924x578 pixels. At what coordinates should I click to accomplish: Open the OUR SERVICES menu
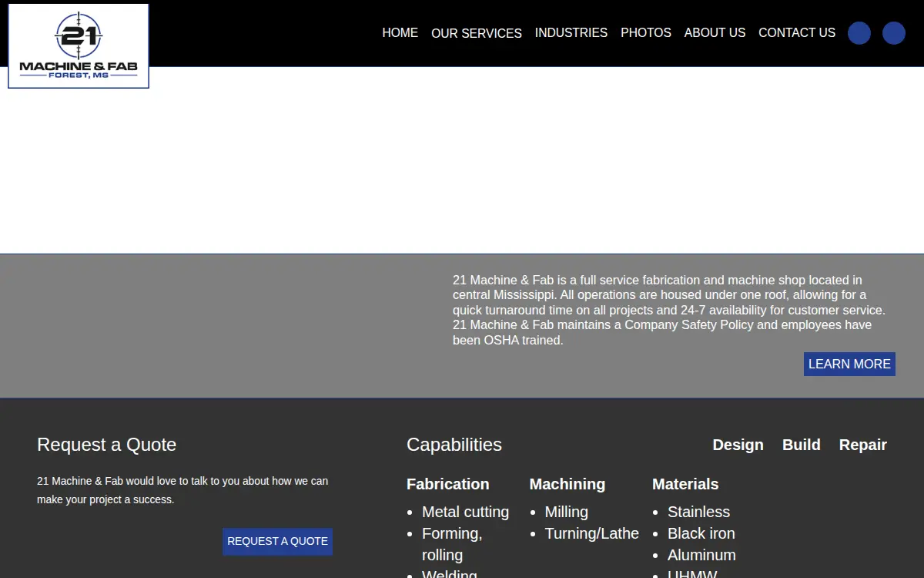coord(477,33)
